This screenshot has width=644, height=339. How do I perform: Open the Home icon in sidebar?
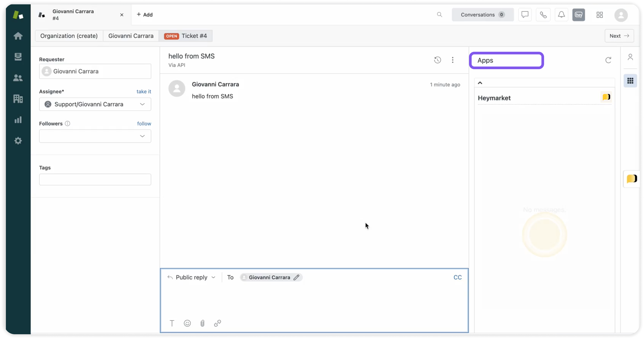[x=18, y=36]
